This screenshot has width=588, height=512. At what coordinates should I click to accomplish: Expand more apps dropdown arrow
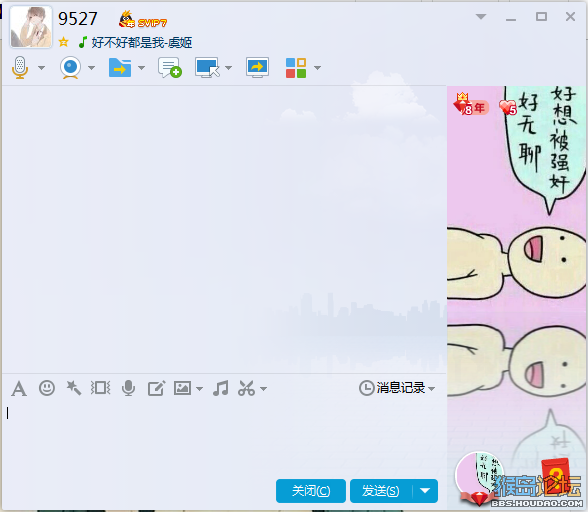(318, 68)
